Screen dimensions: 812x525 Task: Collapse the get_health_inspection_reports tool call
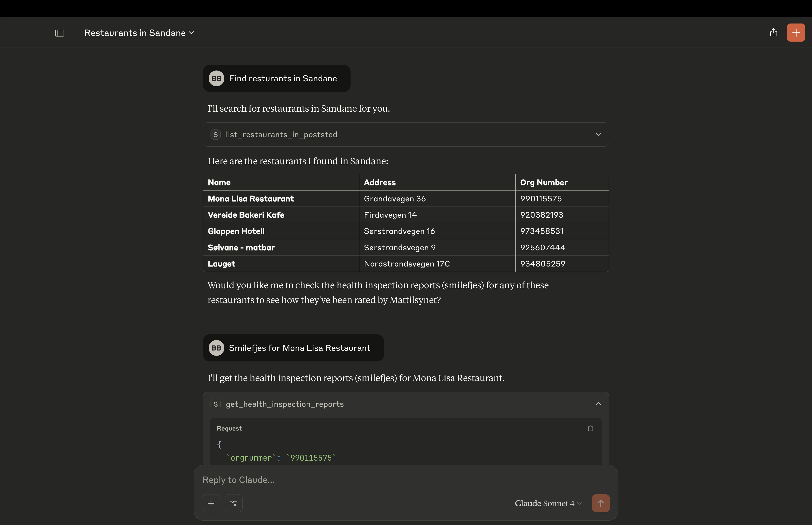pos(598,404)
